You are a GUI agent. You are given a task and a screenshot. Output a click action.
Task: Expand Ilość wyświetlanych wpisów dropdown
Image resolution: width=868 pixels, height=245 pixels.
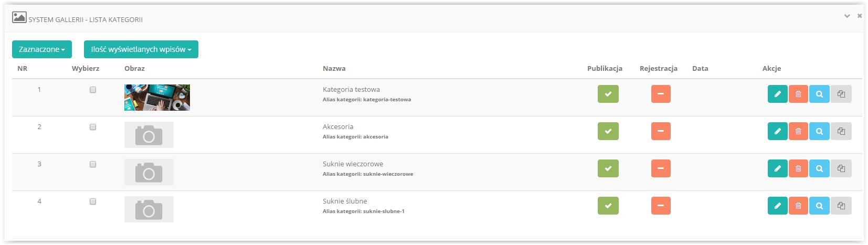[141, 49]
